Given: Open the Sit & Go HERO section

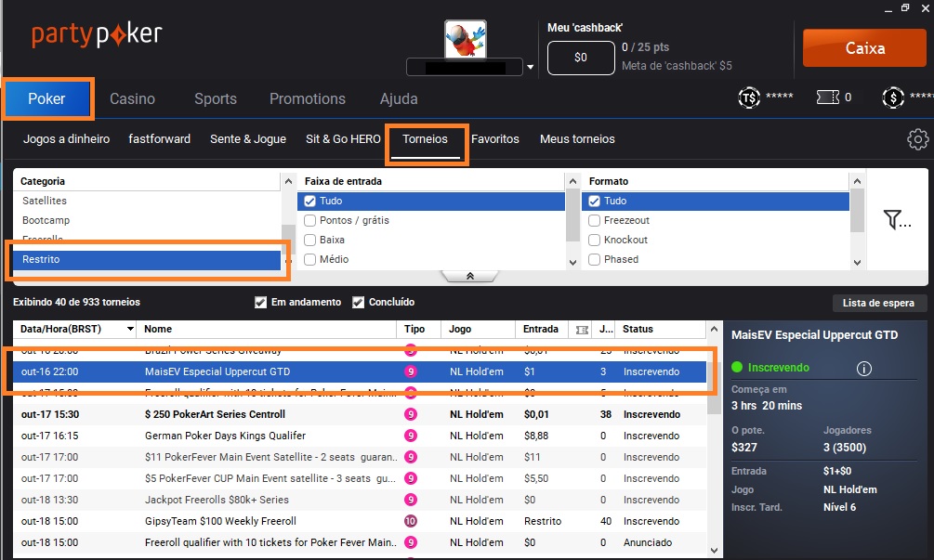Looking at the screenshot, I should click(343, 139).
